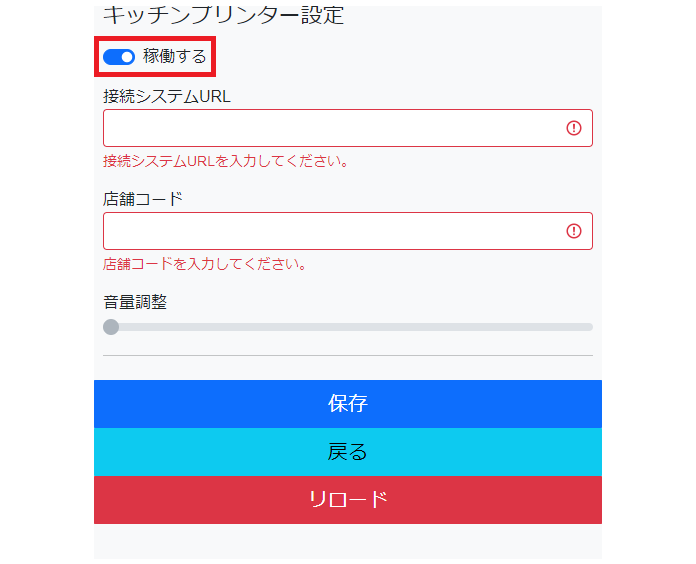Click the empty area below リロード
This screenshot has width=696, height=564.
tap(348, 541)
